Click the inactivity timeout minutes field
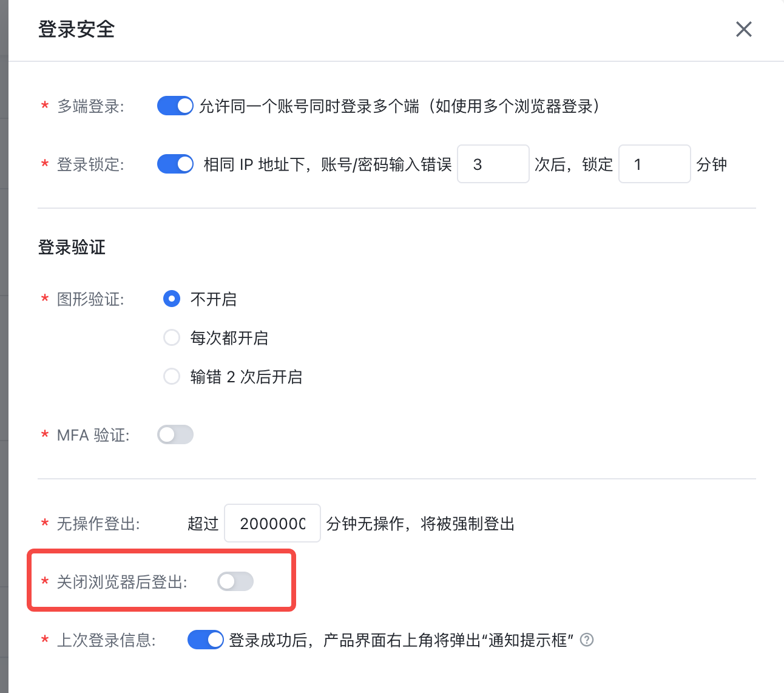The height and width of the screenshot is (693, 784). point(272,523)
